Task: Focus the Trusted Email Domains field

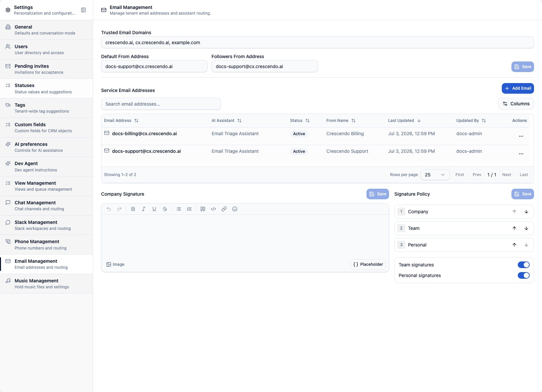Action: (x=318, y=43)
